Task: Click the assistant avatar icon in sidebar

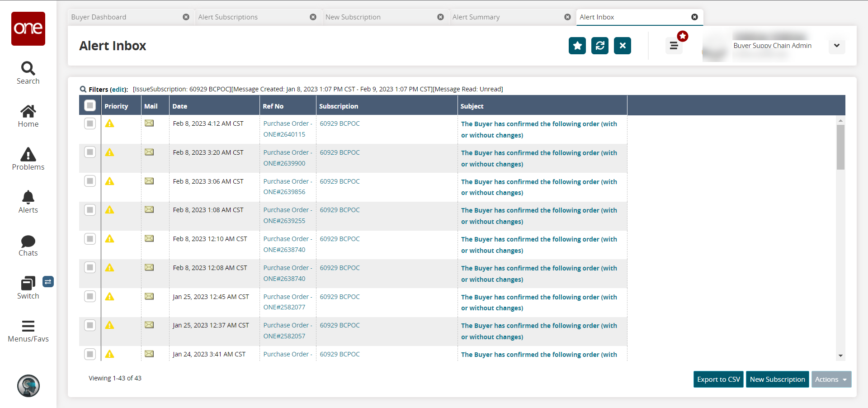Action: 28,386
